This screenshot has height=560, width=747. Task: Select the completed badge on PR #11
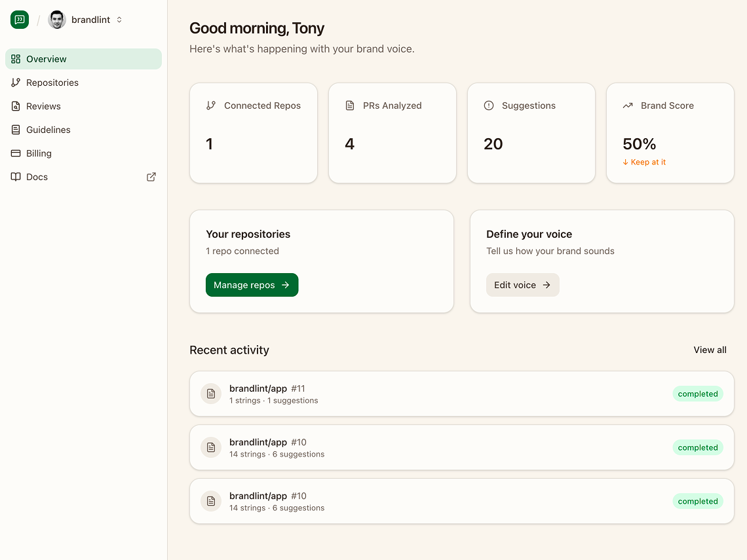click(x=697, y=394)
